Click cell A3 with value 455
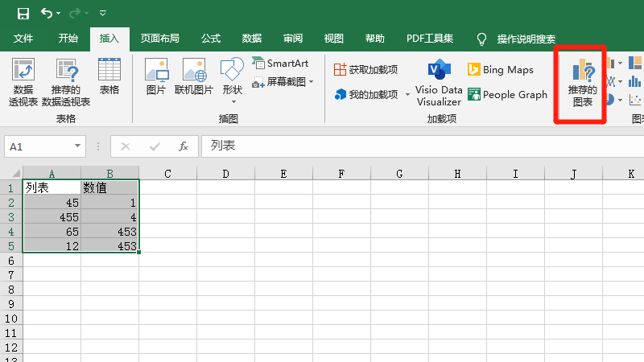Viewport: 644px width, 362px height. (x=52, y=217)
